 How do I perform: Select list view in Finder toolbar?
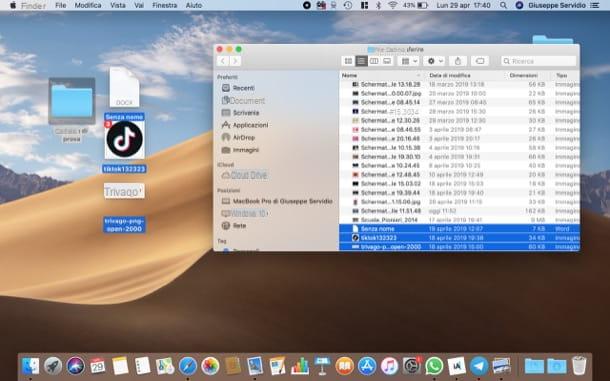(x=361, y=61)
